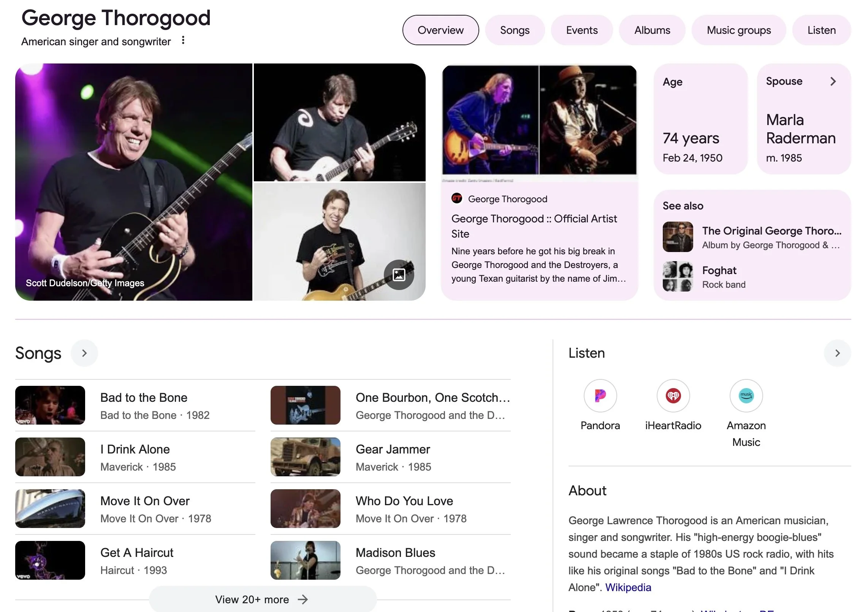Screen dimensions: 868x612
Task: Select the Gear Jammer song entry
Action: click(x=393, y=449)
